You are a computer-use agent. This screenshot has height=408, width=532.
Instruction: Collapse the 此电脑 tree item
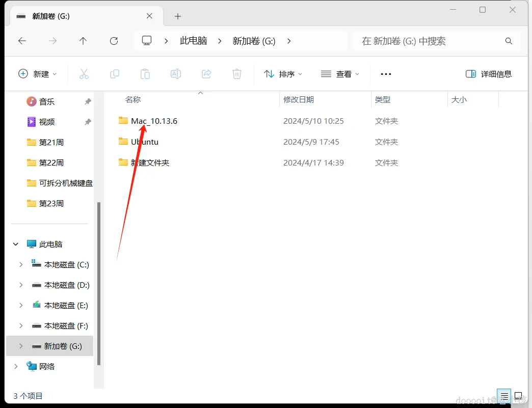point(15,244)
